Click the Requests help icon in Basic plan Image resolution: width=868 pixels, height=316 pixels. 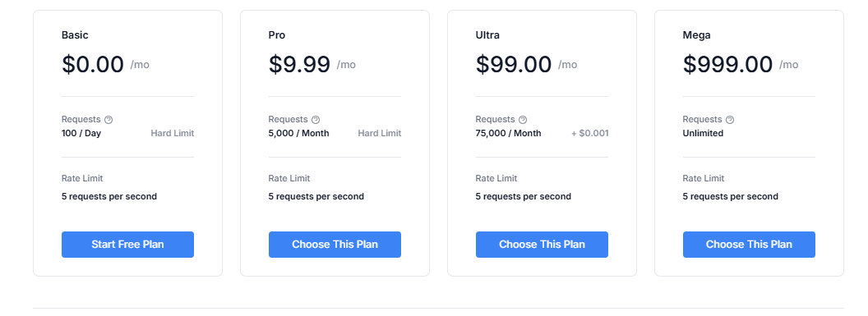[x=108, y=119]
